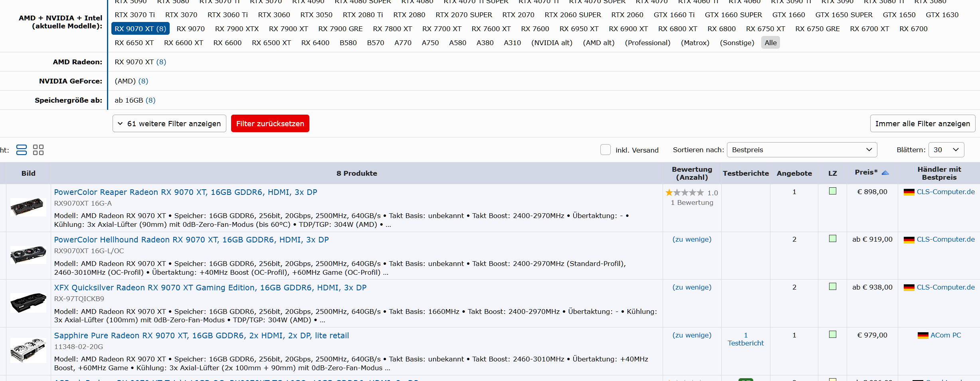Switch to grid view icon
This screenshot has height=381, width=980.
tap(38, 150)
